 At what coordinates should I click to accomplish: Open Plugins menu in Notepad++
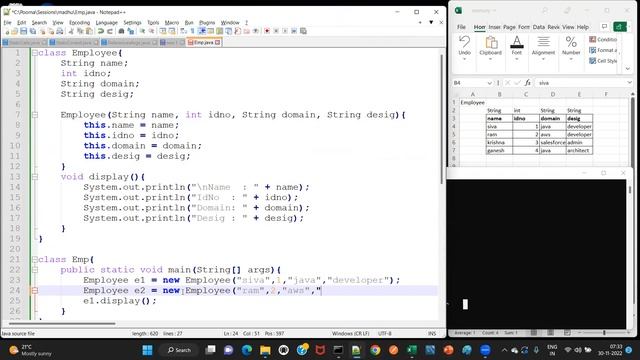pos(207,22)
